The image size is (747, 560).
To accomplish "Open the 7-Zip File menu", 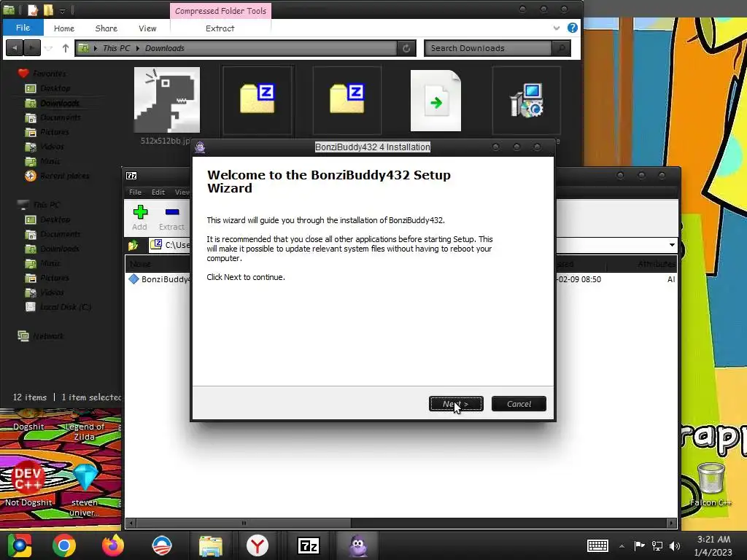I will click(135, 192).
